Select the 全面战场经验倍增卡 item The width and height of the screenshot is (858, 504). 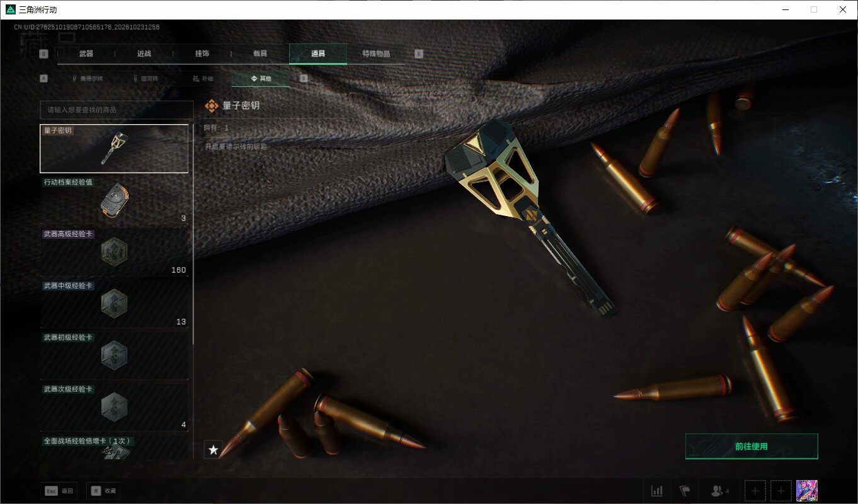[114, 447]
